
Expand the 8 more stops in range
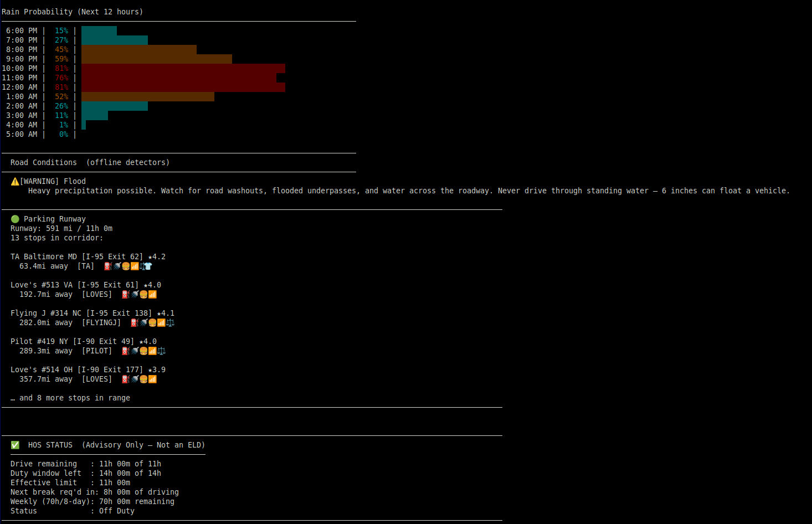tap(70, 397)
